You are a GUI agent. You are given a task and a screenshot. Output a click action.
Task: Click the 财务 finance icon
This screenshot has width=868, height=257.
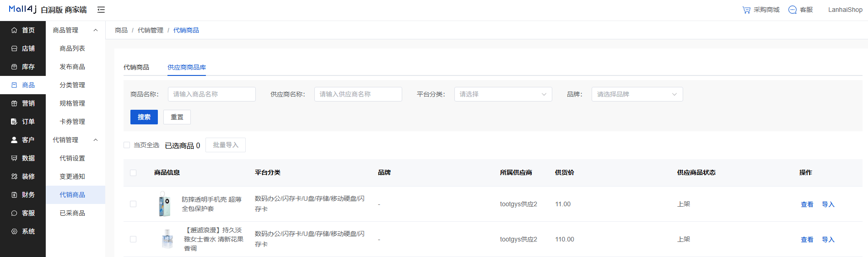[14, 195]
